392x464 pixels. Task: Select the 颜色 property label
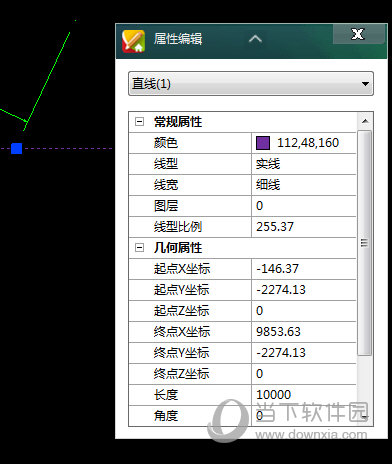click(166, 143)
